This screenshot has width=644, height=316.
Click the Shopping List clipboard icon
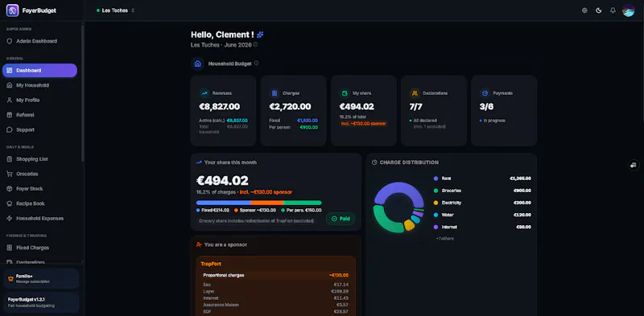(x=10, y=159)
